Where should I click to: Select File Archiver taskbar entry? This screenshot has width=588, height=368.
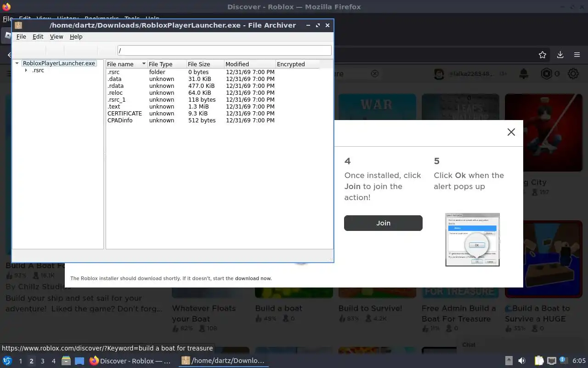(x=223, y=361)
